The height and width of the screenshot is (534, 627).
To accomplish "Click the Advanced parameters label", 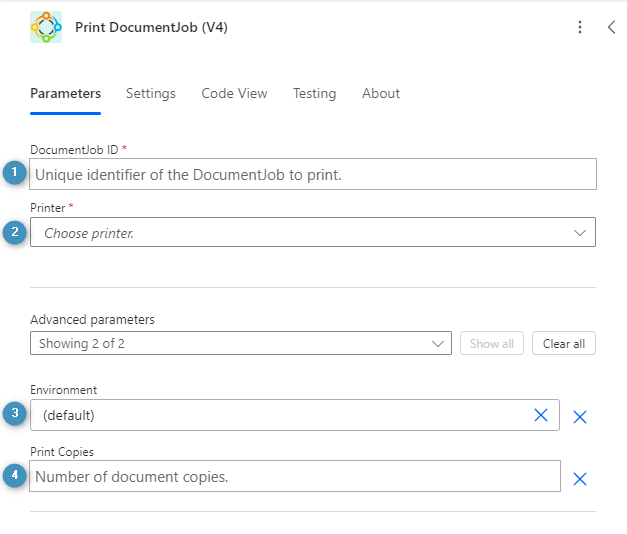I will 92,320.
